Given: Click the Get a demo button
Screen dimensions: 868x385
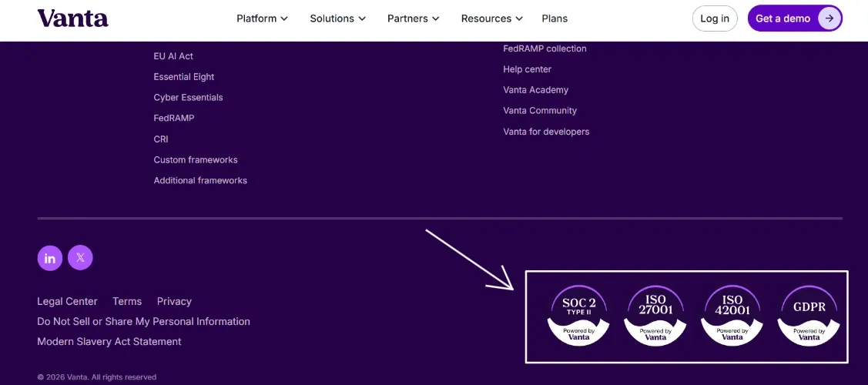Looking at the screenshot, I should (795, 18).
